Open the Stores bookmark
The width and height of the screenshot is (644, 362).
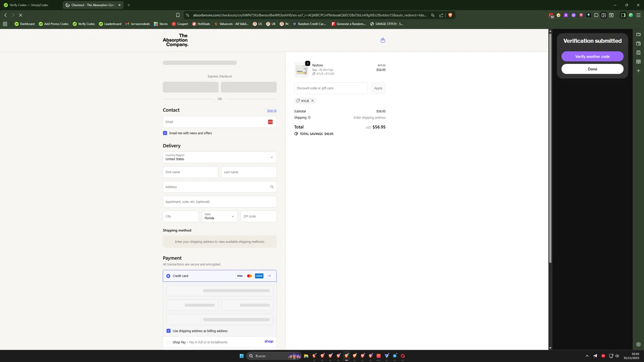tap(161, 24)
